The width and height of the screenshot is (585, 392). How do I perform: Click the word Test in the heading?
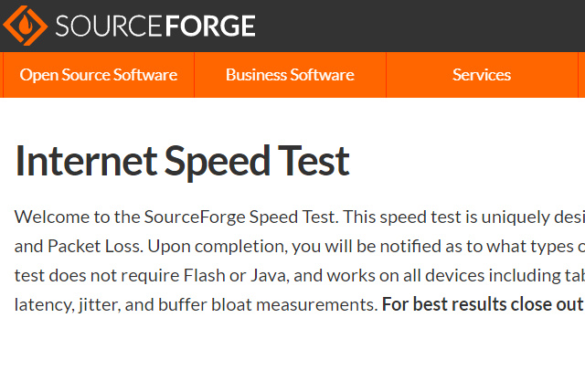(314, 161)
